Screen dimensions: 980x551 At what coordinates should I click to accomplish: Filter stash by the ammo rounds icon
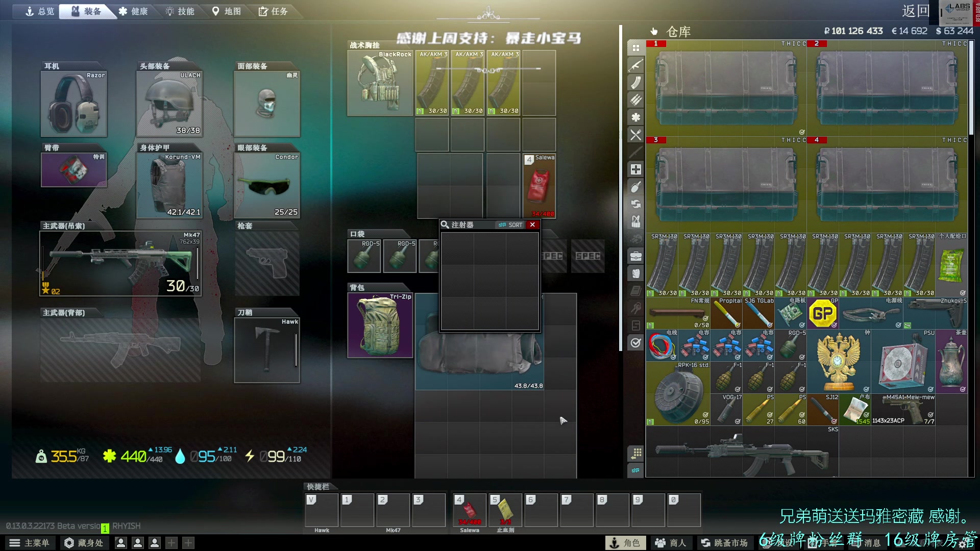(635, 100)
